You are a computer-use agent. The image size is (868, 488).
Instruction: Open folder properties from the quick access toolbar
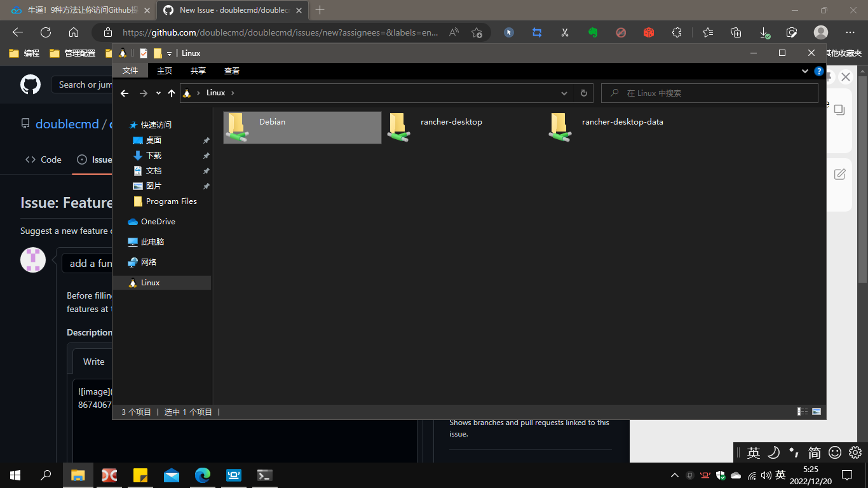click(x=143, y=53)
